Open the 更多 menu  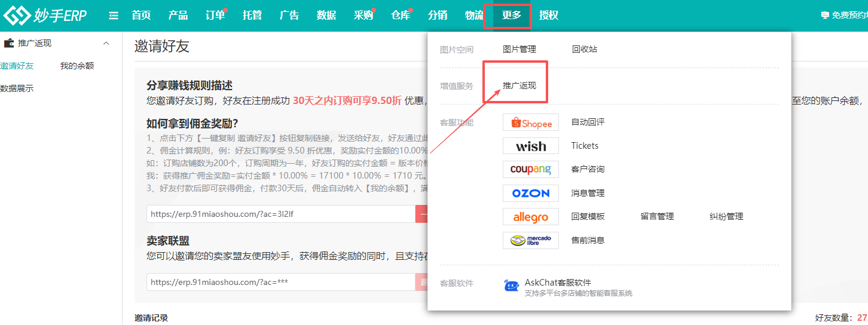pos(512,16)
